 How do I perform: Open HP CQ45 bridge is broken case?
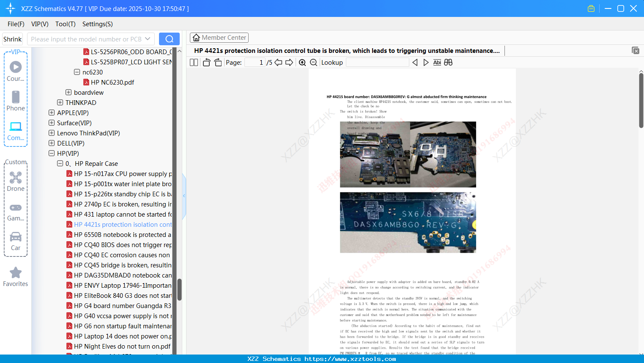[x=119, y=265]
